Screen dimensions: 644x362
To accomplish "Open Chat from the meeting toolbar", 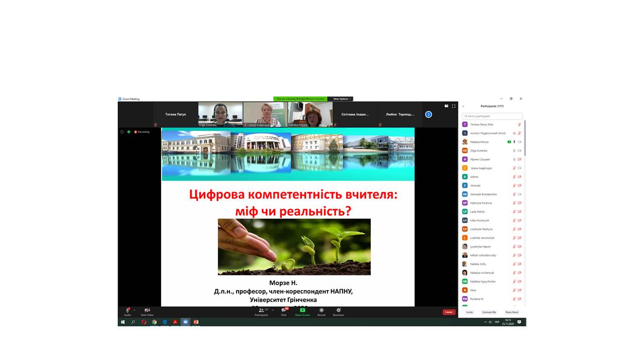I will coord(284,311).
